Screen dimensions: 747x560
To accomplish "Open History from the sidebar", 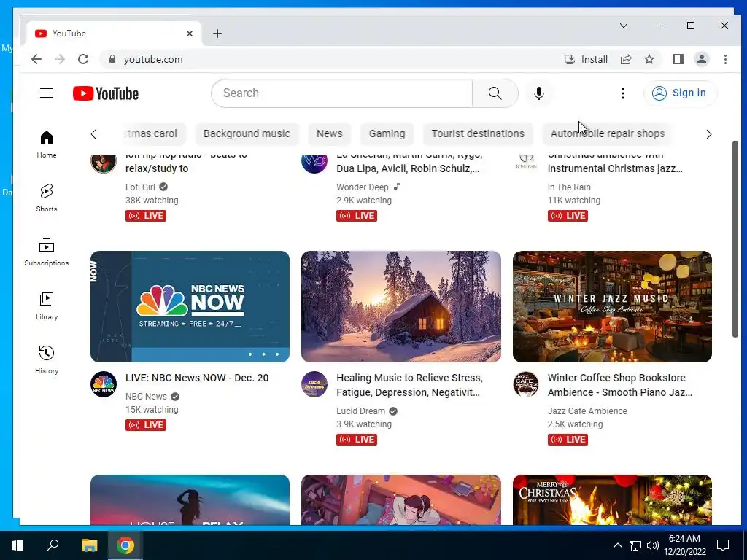I will pyautogui.click(x=47, y=359).
